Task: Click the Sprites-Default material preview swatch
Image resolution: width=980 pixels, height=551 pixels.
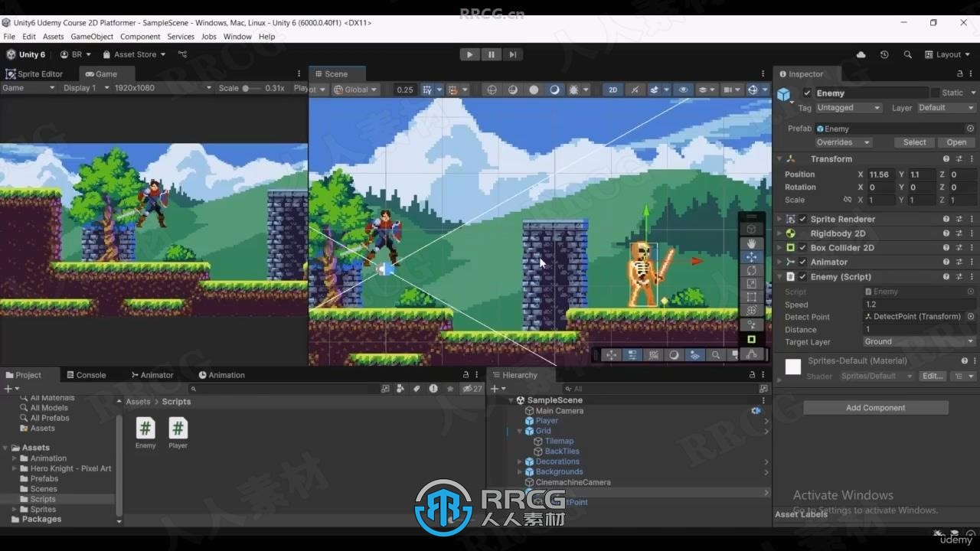Action: [793, 367]
